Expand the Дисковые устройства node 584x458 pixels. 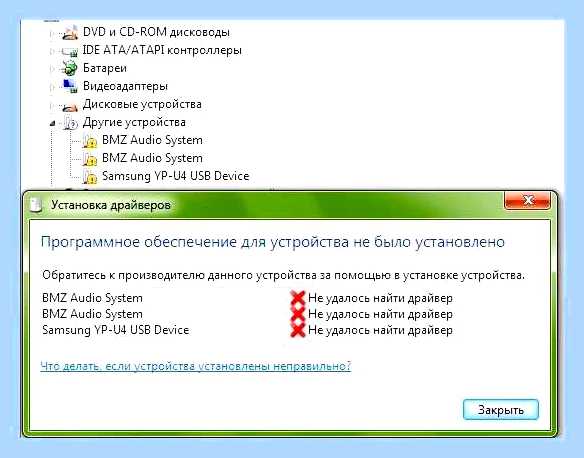coord(52,105)
